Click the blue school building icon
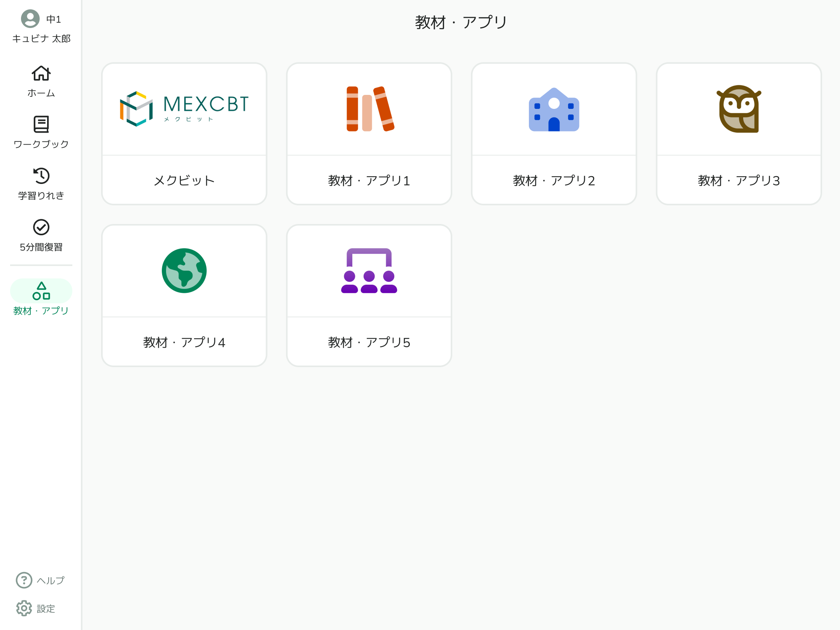 coord(554,110)
